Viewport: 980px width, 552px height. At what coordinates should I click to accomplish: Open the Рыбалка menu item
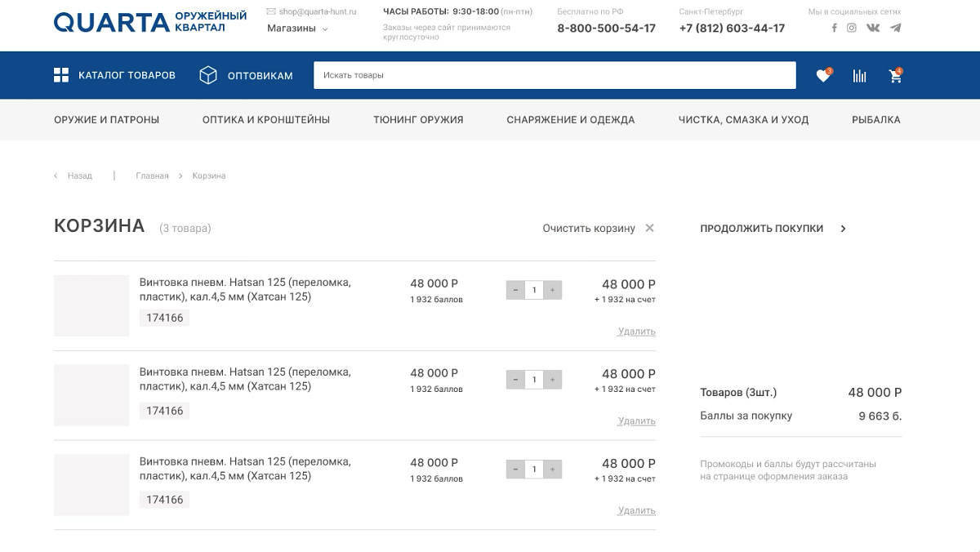pyautogui.click(x=876, y=120)
